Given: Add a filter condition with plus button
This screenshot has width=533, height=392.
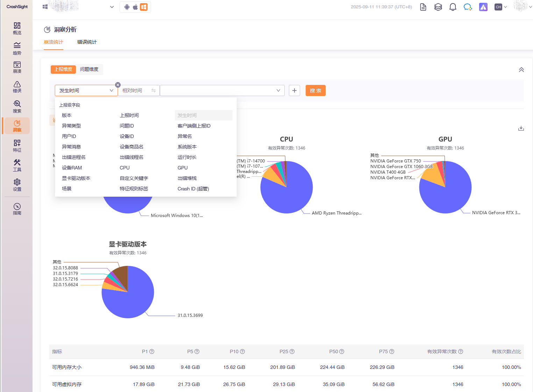Looking at the screenshot, I should pyautogui.click(x=294, y=90).
